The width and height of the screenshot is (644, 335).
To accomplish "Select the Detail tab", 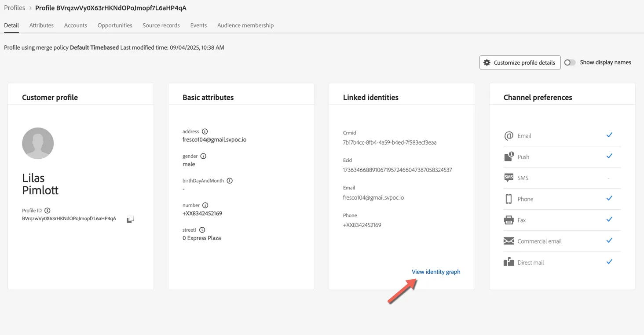I will (11, 25).
